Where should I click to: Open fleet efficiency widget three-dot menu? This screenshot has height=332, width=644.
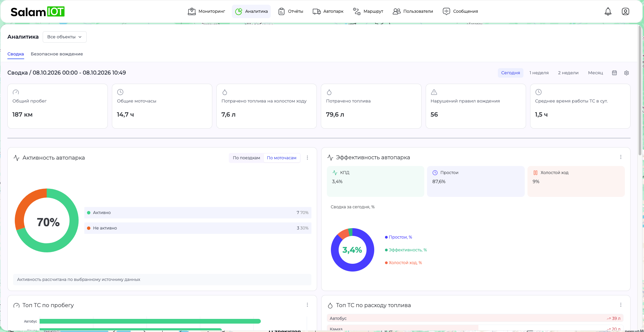[x=620, y=157]
